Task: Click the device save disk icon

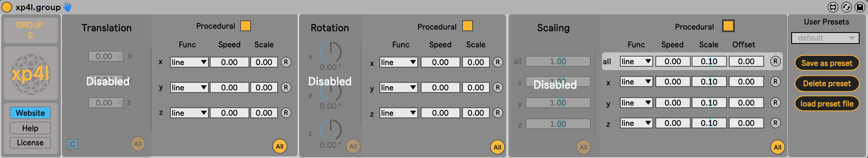Action: click(860, 7)
